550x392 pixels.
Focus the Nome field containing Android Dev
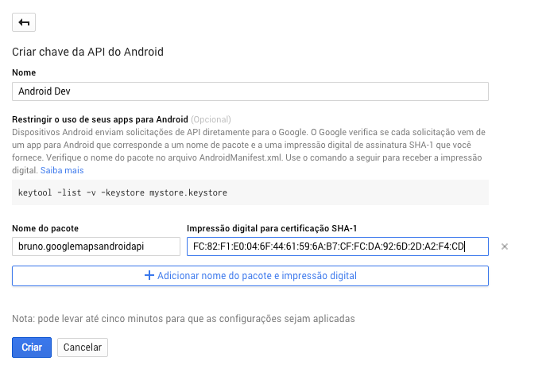pyautogui.click(x=250, y=91)
